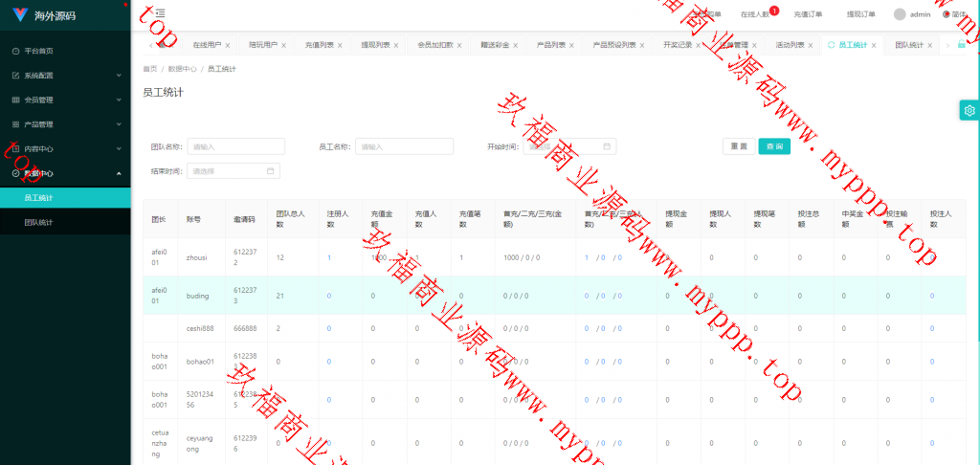Click 注册人数 value 0 for buding
This screenshot has width=980, height=465.
[x=329, y=296]
